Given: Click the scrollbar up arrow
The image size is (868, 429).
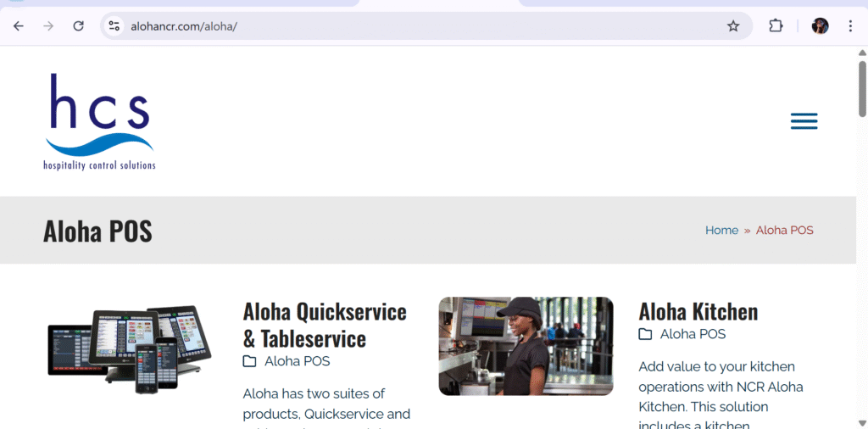Looking at the screenshot, I should pyautogui.click(x=862, y=53).
